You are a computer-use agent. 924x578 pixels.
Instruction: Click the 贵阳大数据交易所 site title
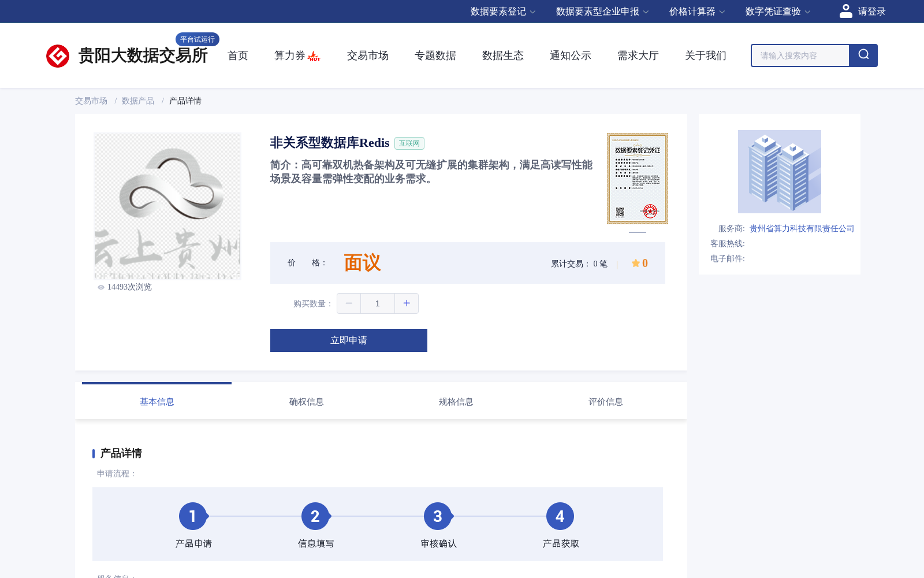pyautogui.click(x=143, y=55)
